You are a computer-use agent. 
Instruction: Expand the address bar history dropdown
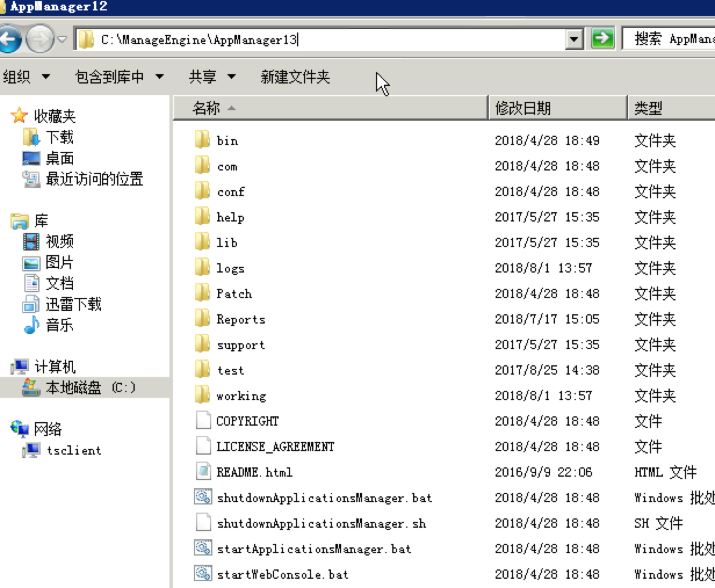575,39
